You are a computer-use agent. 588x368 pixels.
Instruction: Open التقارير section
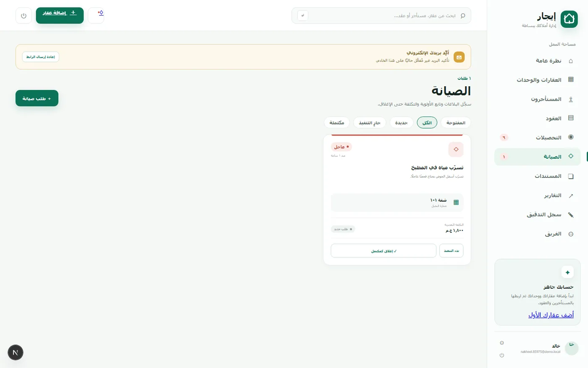pos(538,196)
